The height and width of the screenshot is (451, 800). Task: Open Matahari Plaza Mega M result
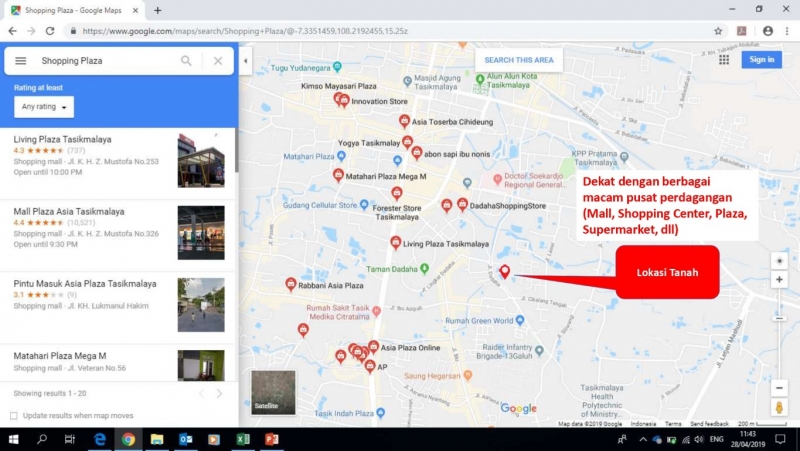pos(118,363)
